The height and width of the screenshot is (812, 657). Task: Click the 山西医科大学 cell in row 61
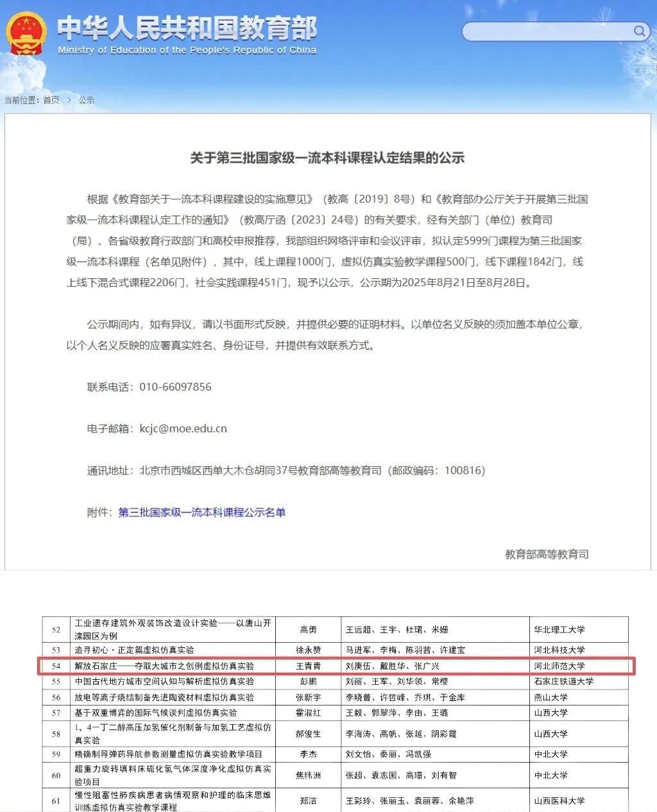pos(559,800)
